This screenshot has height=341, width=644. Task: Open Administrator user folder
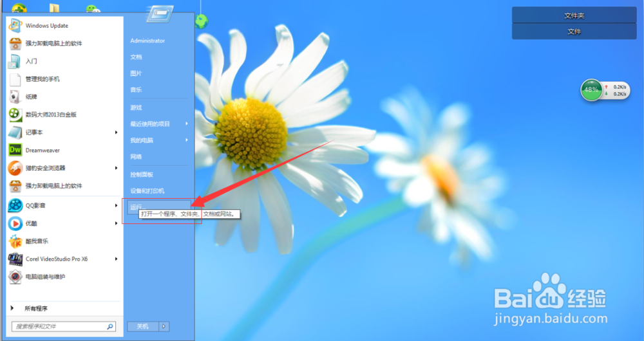click(147, 41)
